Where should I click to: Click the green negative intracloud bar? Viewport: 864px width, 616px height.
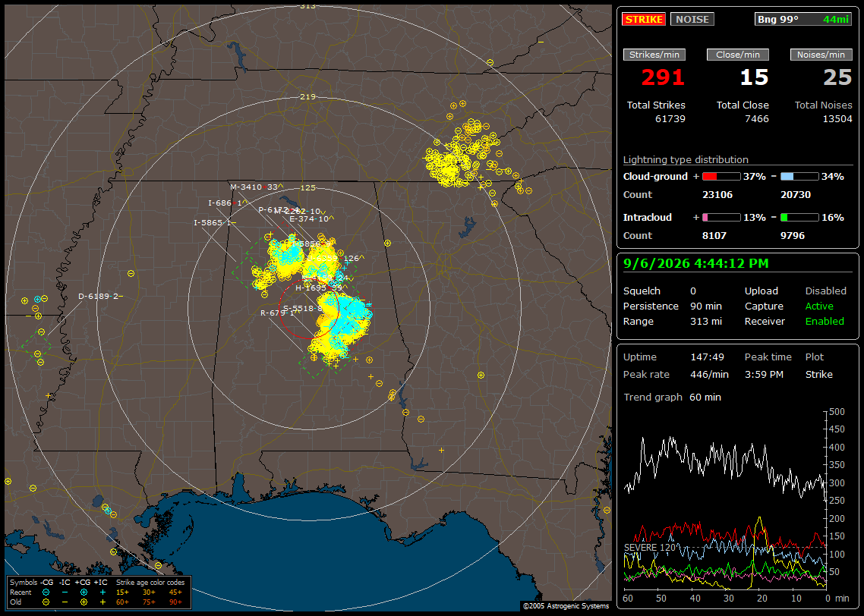tap(799, 218)
